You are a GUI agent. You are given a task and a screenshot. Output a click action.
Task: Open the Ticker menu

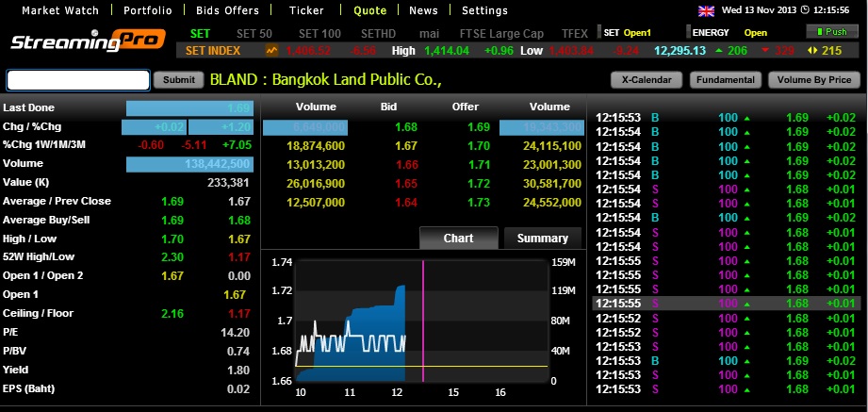[306, 10]
